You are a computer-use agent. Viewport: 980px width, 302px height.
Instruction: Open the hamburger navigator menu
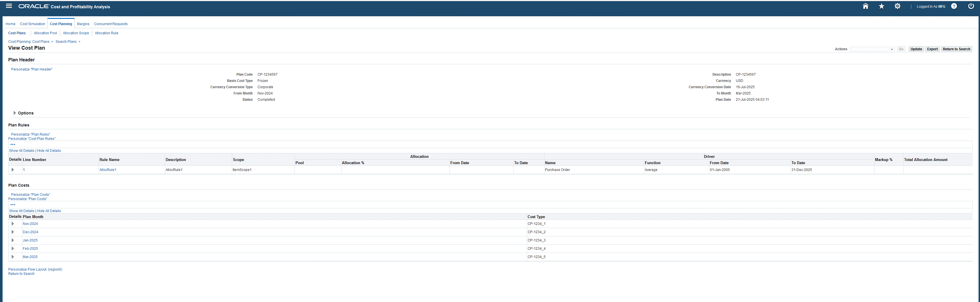[9, 6]
